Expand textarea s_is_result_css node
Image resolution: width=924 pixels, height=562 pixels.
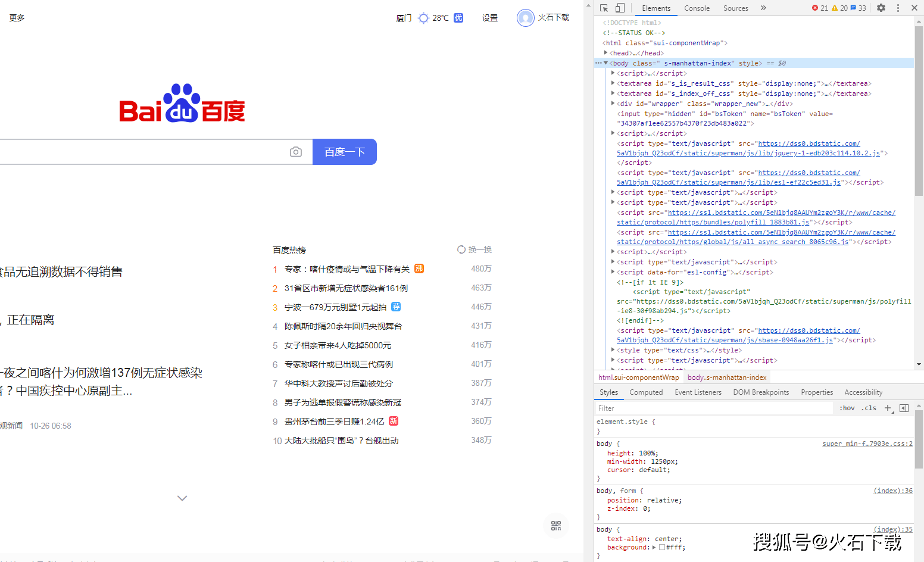(x=613, y=83)
